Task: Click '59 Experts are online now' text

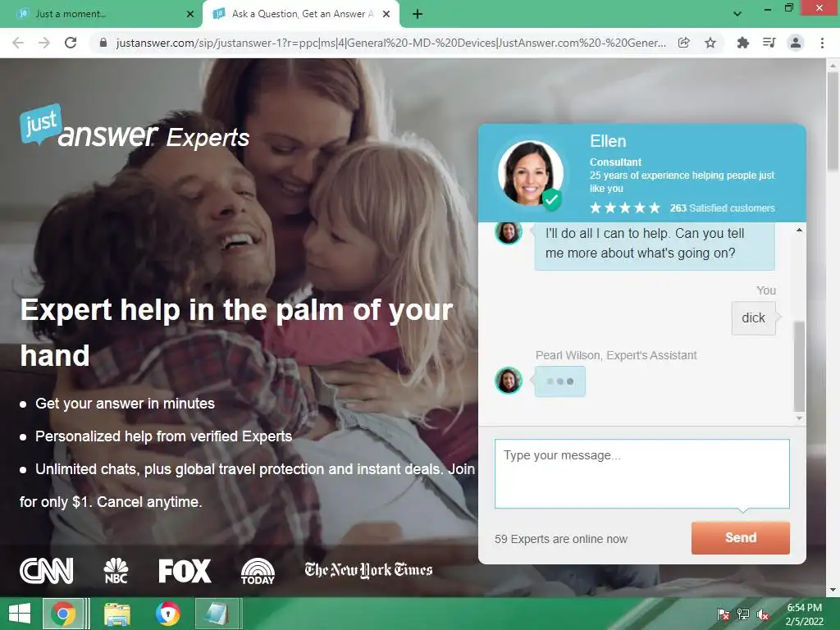Action: coord(561,539)
